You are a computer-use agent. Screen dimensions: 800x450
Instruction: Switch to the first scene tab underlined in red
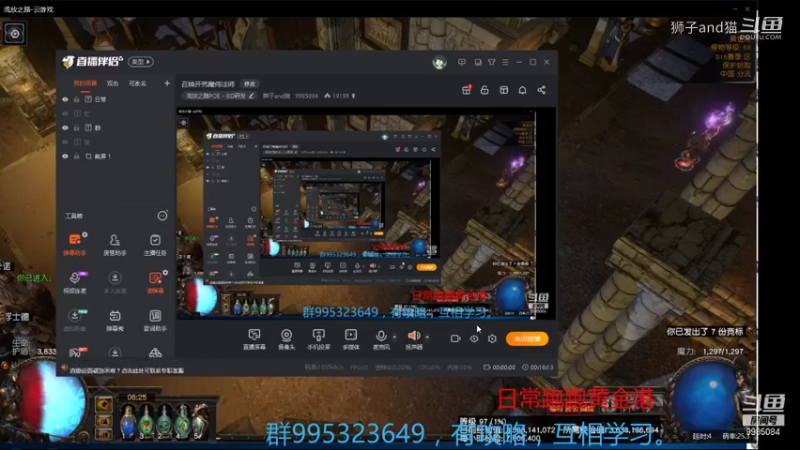[85, 83]
